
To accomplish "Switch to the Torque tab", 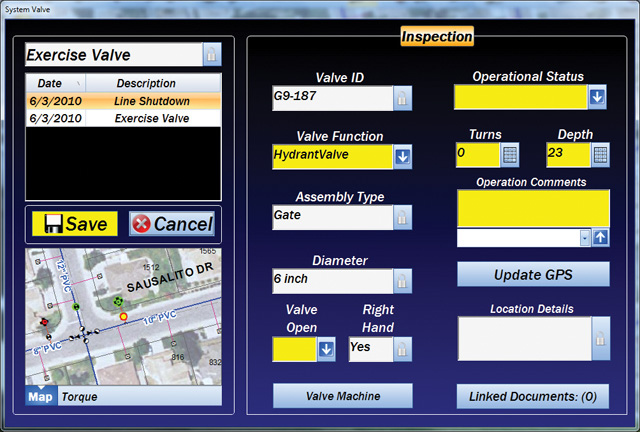I will 79,397.
